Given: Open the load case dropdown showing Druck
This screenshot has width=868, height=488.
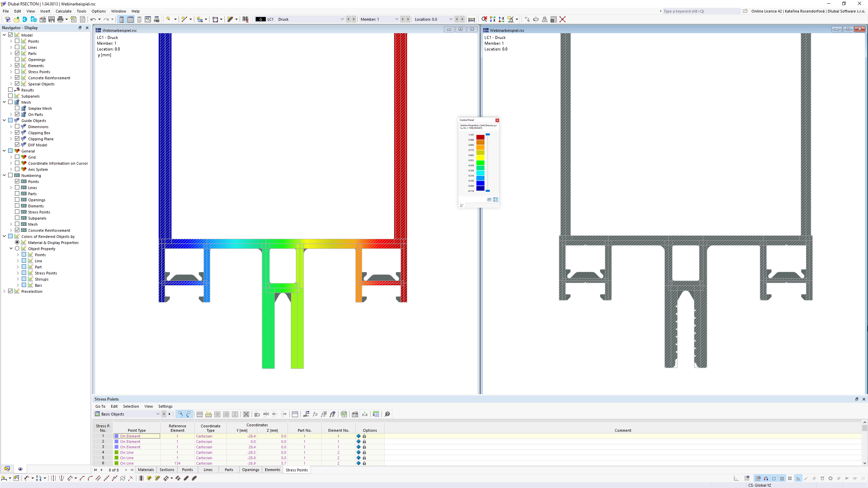Looking at the screenshot, I should point(342,19).
